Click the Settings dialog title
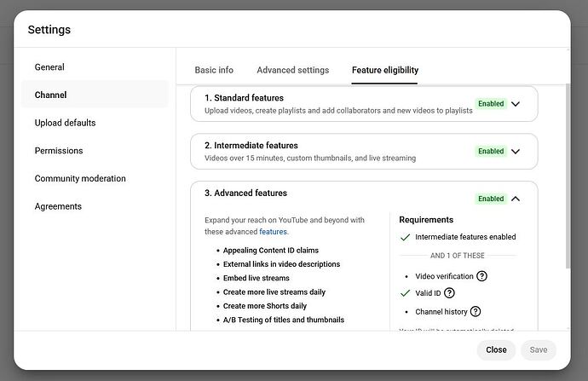This screenshot has height=381, width=588. 49,30
